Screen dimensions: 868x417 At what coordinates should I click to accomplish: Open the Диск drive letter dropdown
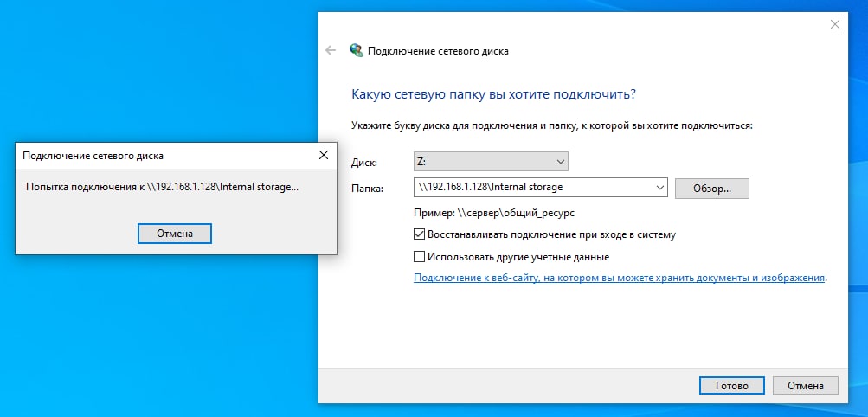[x=491, y=162]
